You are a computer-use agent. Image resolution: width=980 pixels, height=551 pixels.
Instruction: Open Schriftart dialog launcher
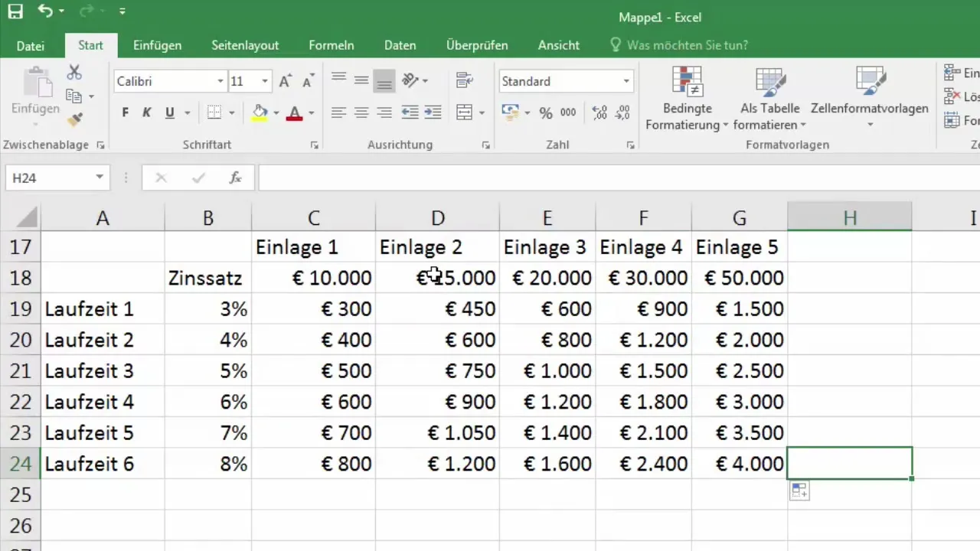click(314, 145)
